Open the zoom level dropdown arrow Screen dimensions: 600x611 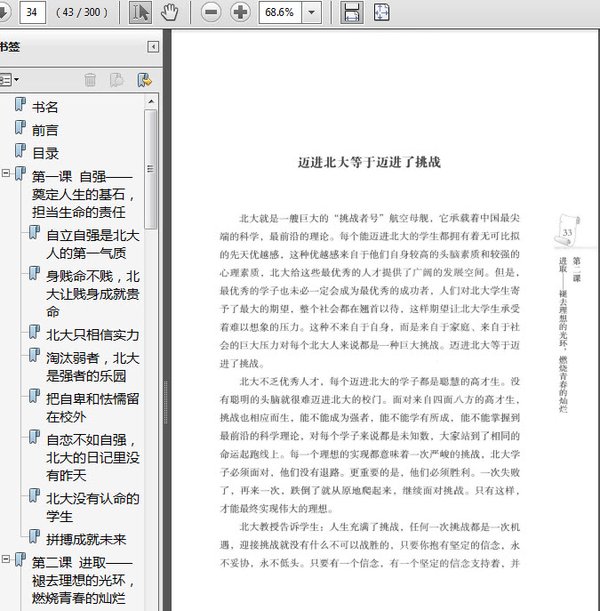311,12
